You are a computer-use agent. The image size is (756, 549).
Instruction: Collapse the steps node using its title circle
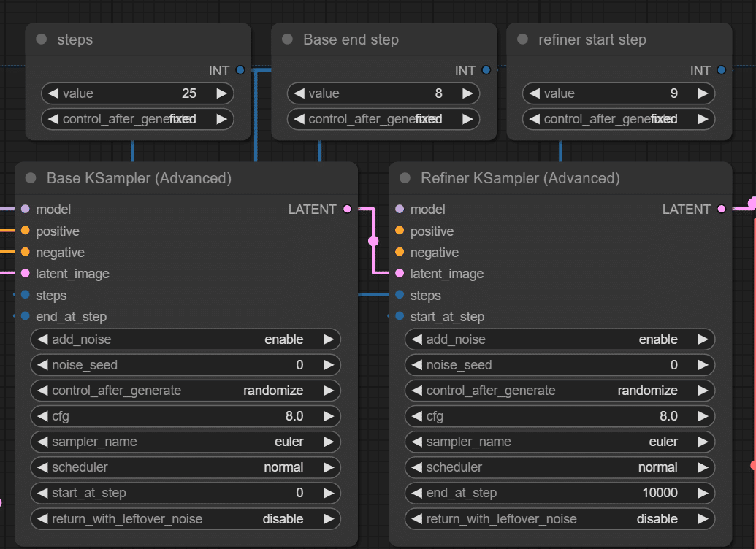click(x=41, y=39)
